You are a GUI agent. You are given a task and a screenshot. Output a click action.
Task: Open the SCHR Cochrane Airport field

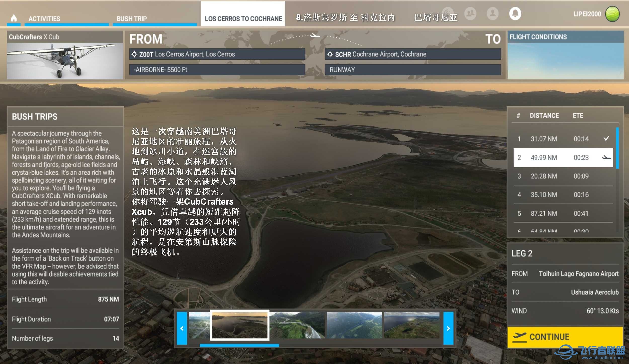point(413,54)
